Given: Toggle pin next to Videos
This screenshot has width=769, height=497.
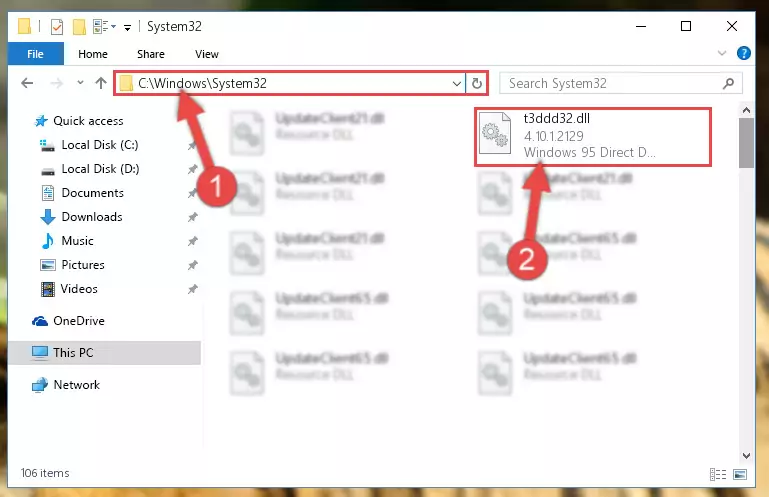Looking at the screenshot, I should [193, 289].
